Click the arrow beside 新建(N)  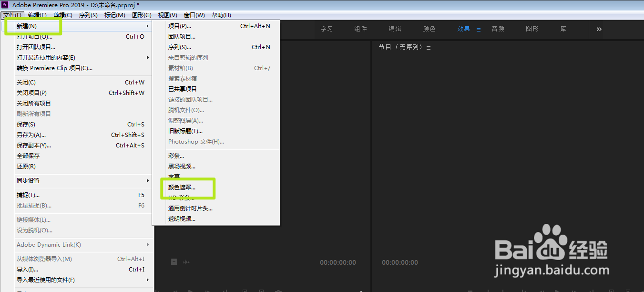(148, 26)
